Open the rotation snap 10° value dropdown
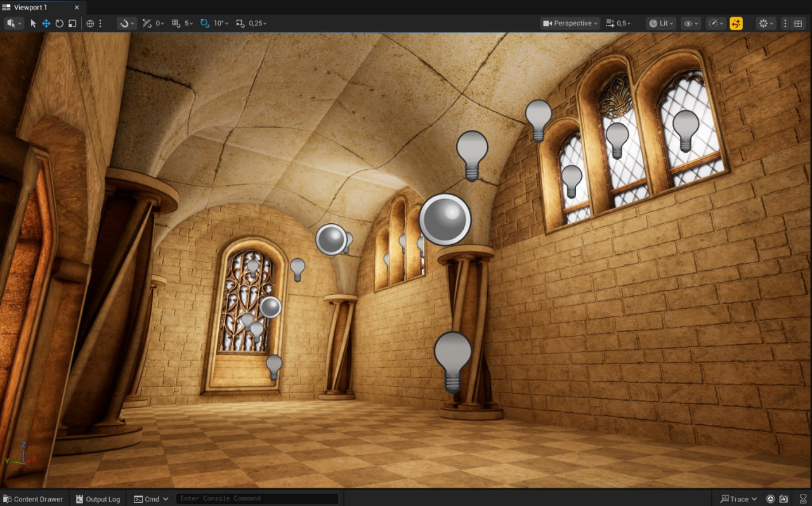This screenshot has height=506, width=812. pos(222,23)
